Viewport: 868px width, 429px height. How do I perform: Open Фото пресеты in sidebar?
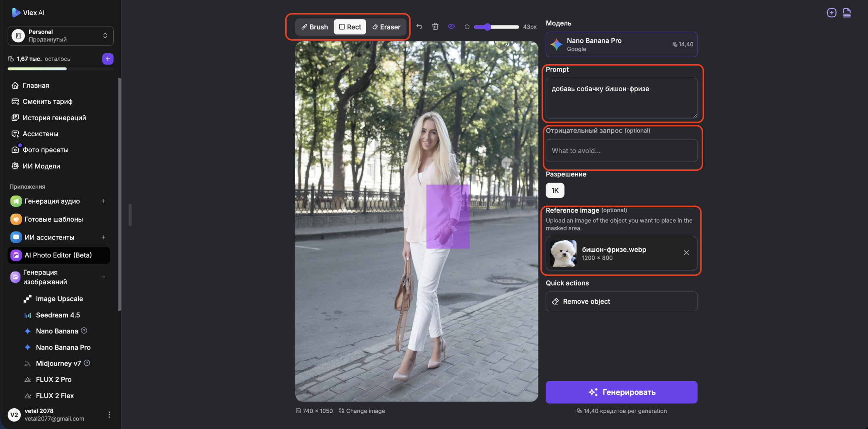45,150
